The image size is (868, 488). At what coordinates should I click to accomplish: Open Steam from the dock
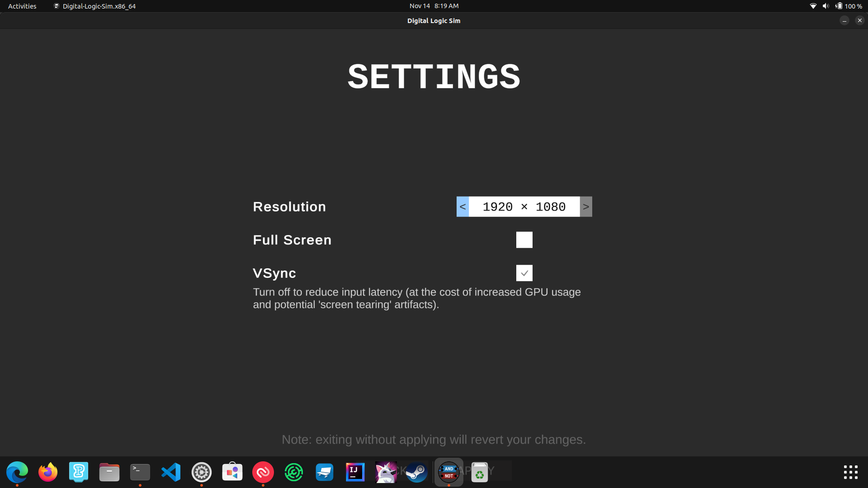[416, 472]
